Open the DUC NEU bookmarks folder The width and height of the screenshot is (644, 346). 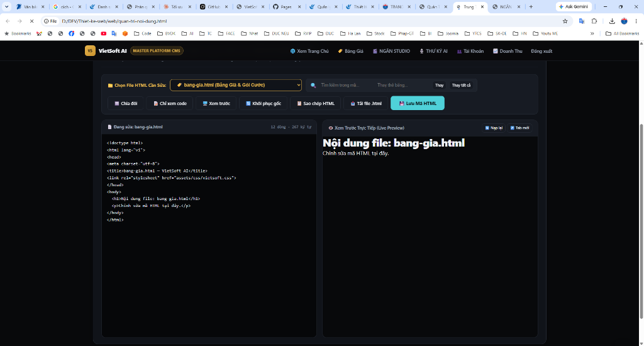pyautogui.click(x=277, y=33)
